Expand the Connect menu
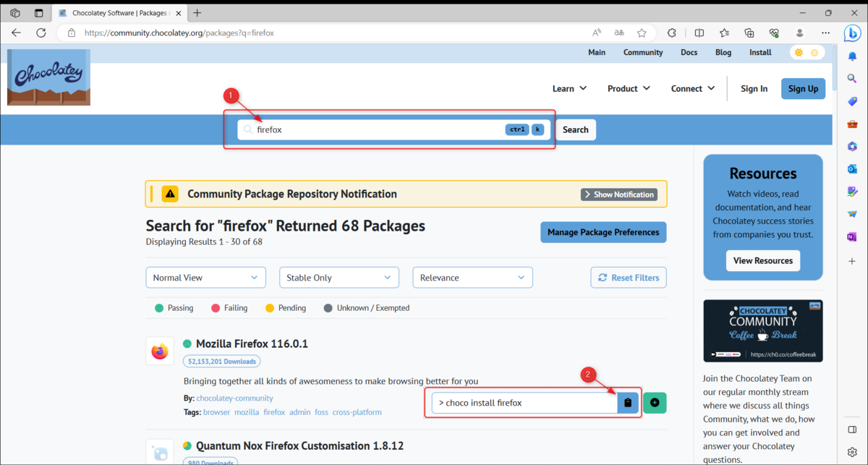 tap(693, 88)
